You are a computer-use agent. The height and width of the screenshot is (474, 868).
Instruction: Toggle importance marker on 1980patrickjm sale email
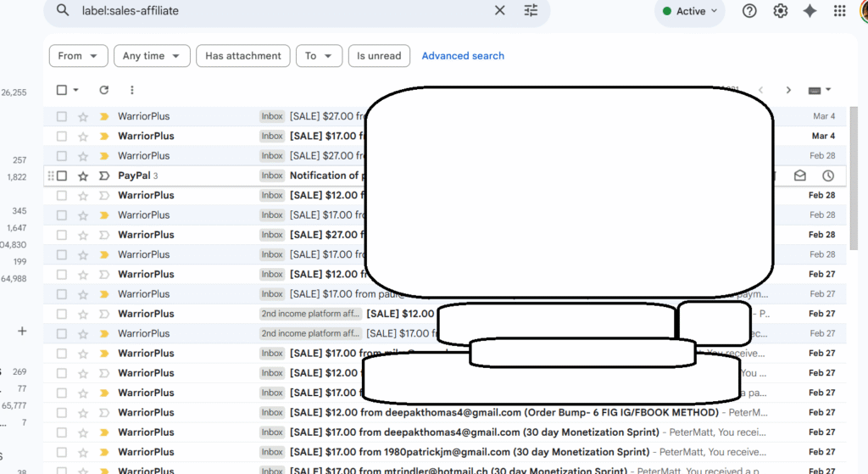[103, 452]
